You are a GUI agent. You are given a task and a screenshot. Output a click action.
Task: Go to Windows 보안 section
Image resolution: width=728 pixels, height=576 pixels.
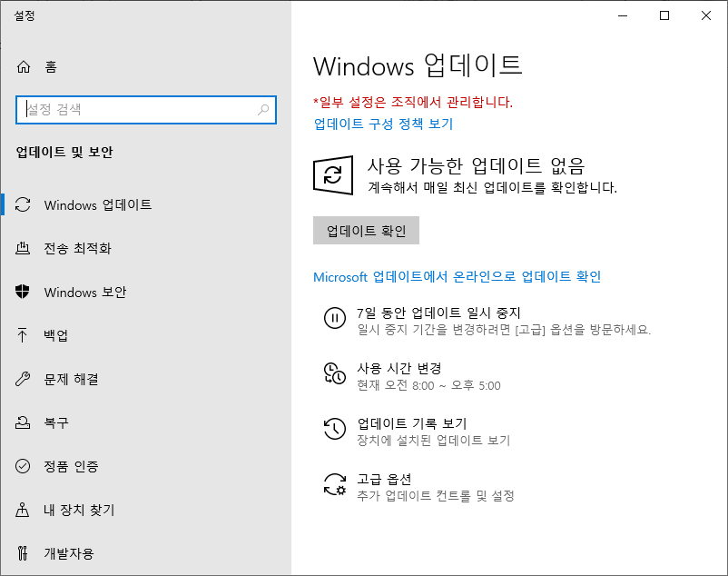click(85, 293)
